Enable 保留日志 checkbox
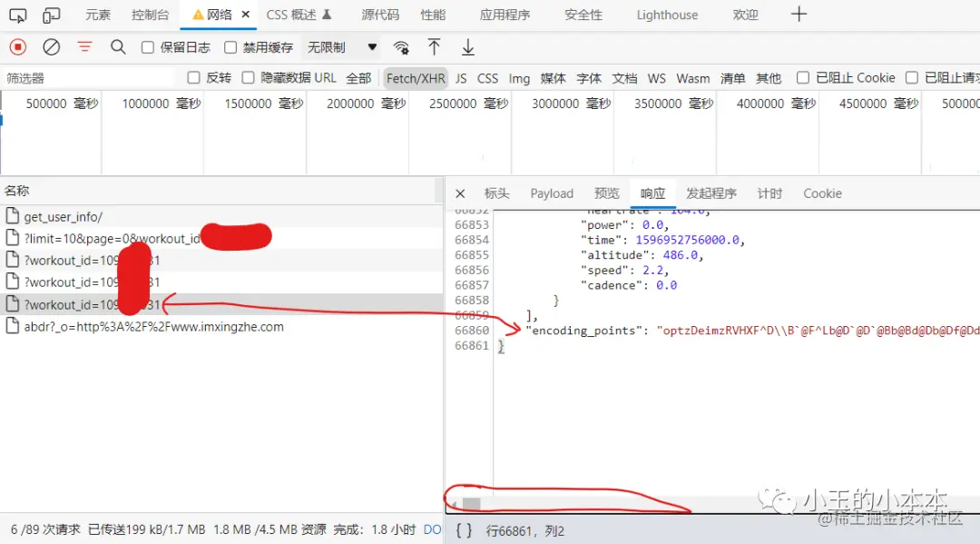Image resolution: width=980 pixels, height=544 pixels. click(148, 47)
